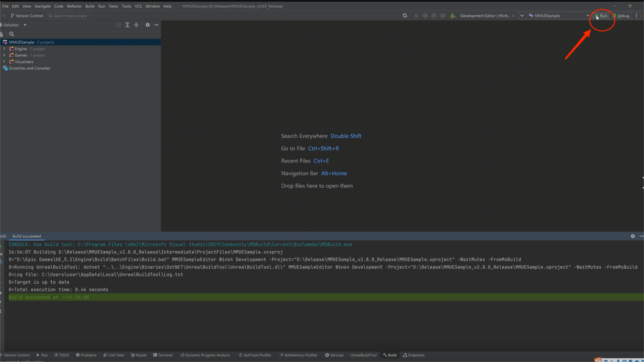Click the green Run button in toolbar
Screen dimensions: 644x362
(601, 16)
